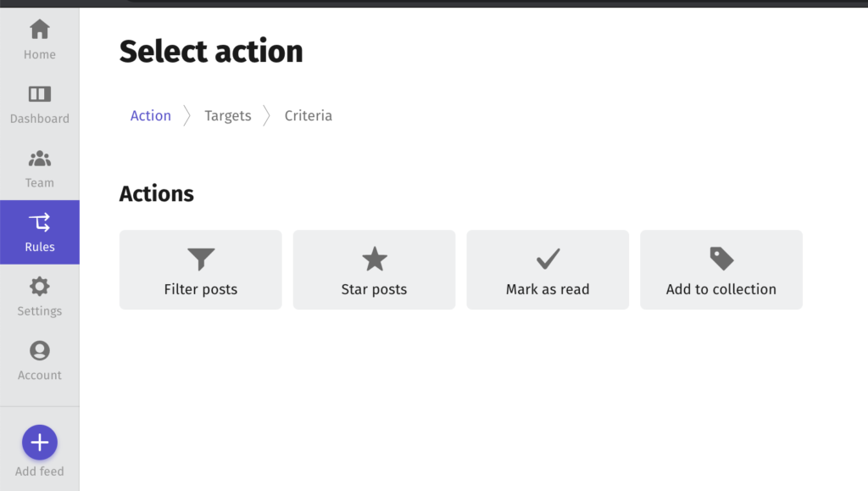Click the Mark as read label
Image resolution: width=868 pixels, height=491 pixels.
(x=548, y=289)
